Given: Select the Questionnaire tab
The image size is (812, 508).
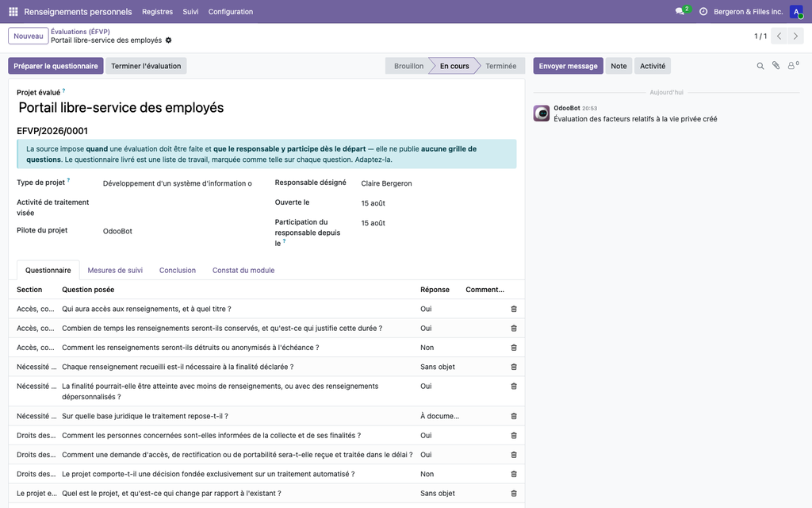Looking at the screenshot, I should tap(48, 270).
